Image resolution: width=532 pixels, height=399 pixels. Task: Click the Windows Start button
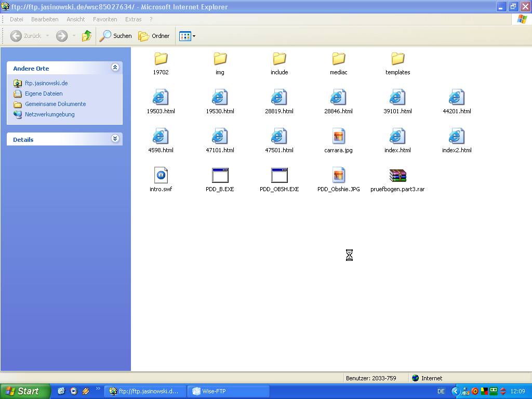[25, 391]
